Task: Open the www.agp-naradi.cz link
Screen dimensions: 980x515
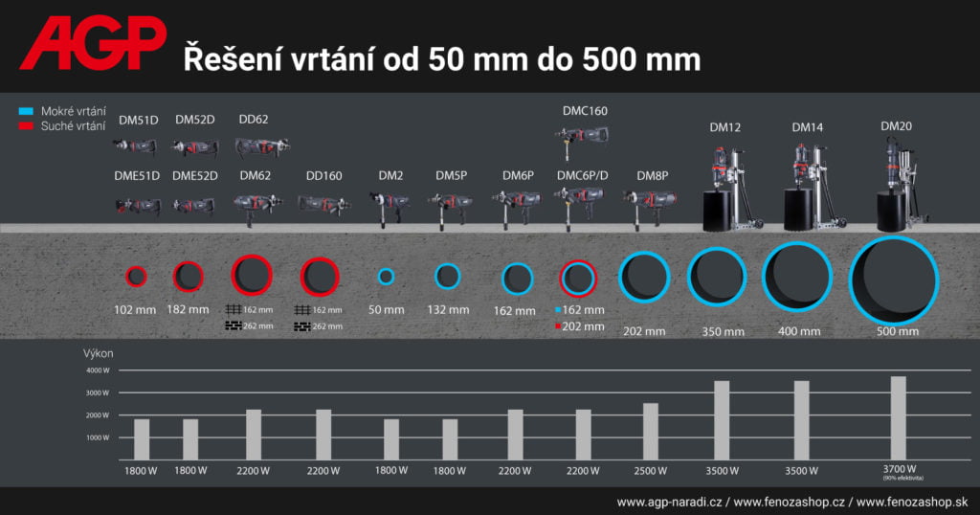Action: [669, 502]
